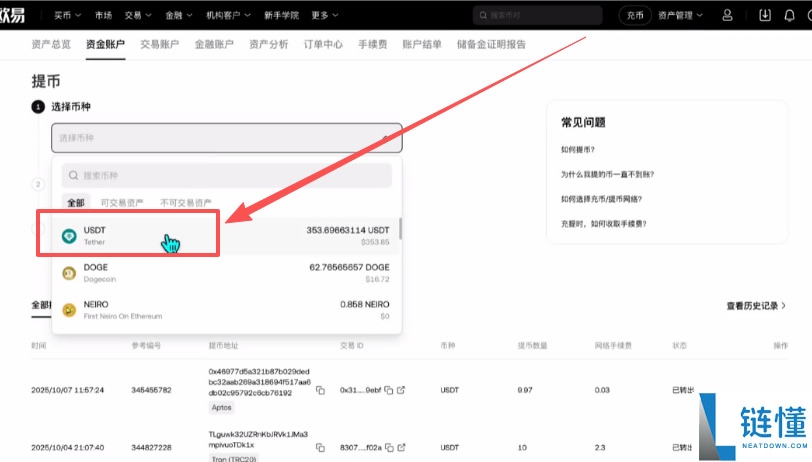Click the coin list scrollbar
The height and width of the screenshot is (462, 812).
click(400, 229)
